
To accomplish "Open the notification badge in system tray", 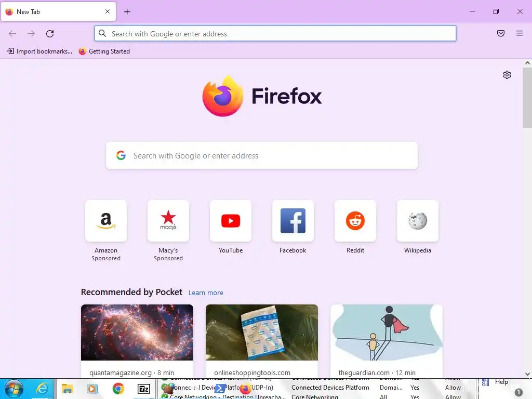I will point(518,392).
